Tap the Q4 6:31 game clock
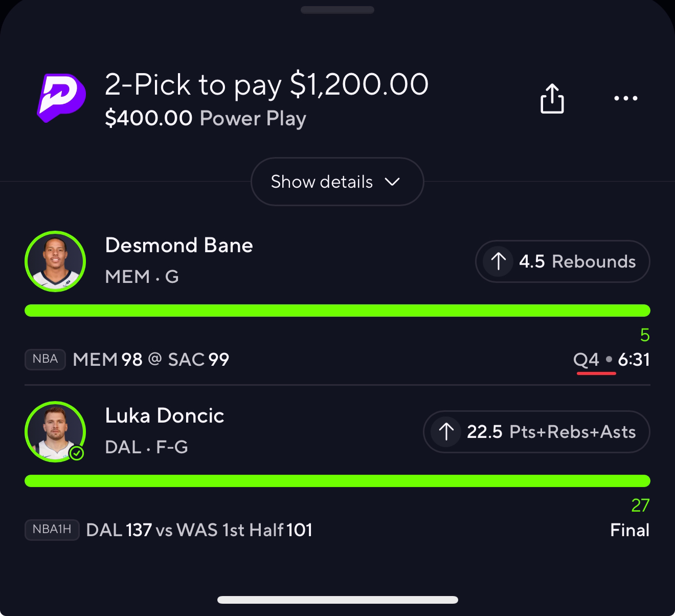 [612, 360]
